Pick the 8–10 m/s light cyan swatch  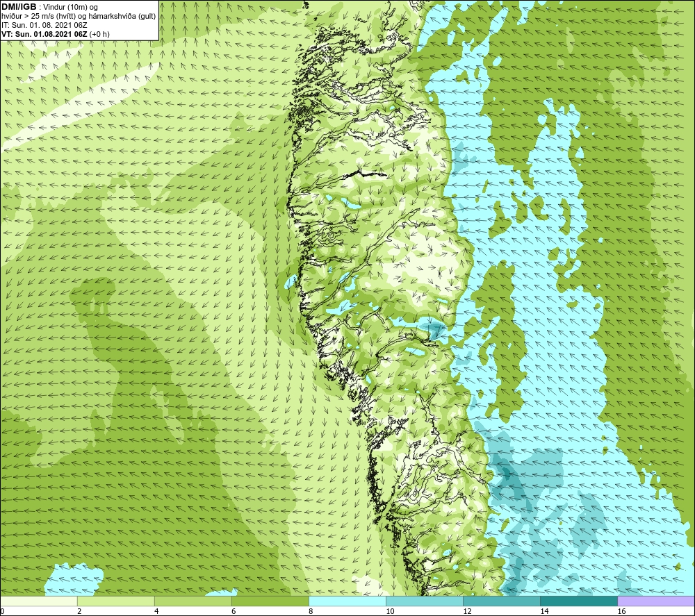tap(347, 601)
